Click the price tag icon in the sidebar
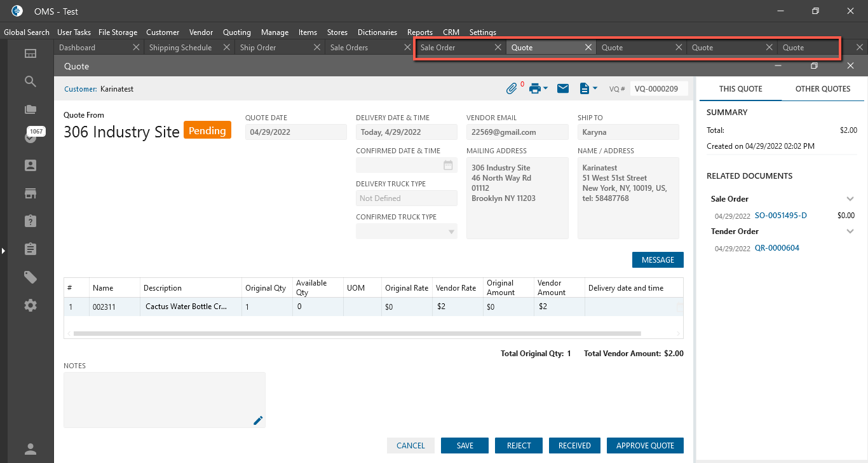Viewport: 868px width, 463px height. [31, 277]
